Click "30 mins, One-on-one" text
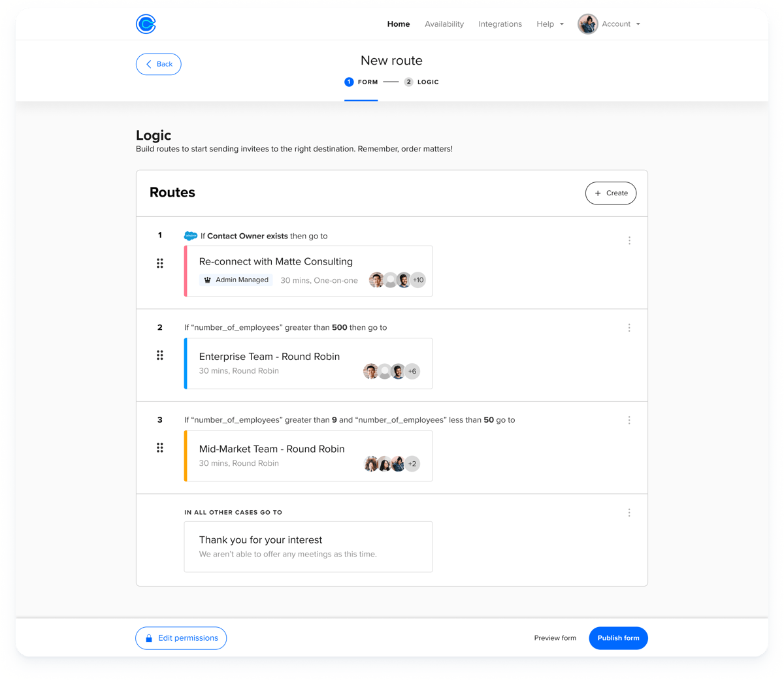Screen dimensions: 784x680 click(319, 280)
